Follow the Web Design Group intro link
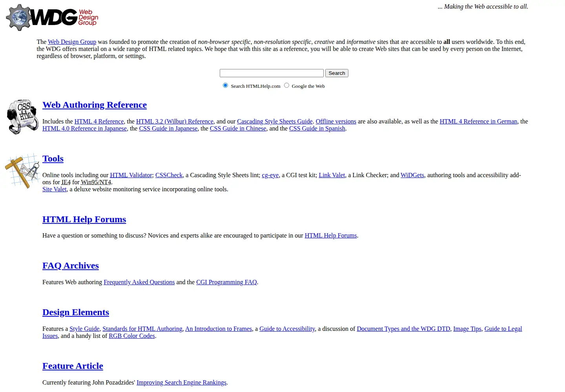565x392 pixels. 72,42
